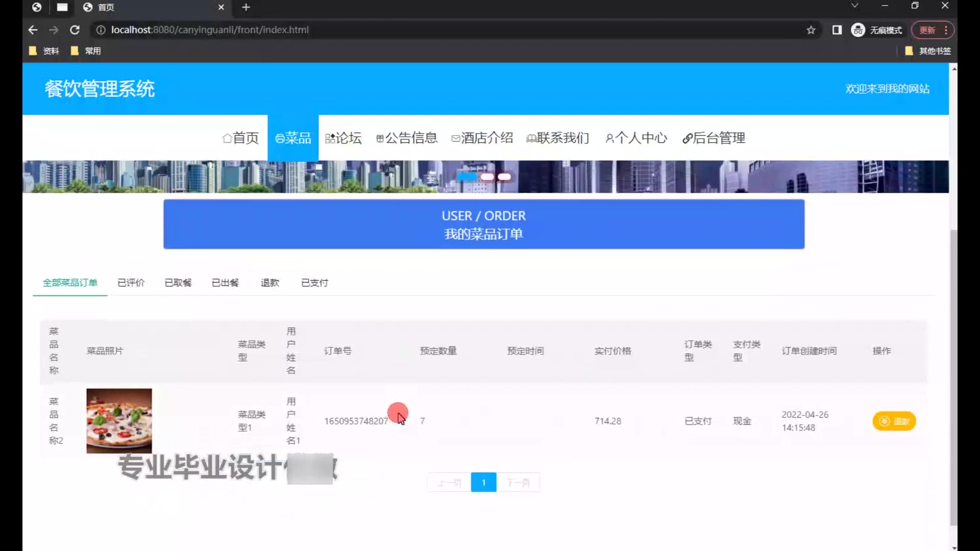Click the browser back arrow
Image resolution: width=980 pixels, height=551 pixels.
pyautogui.click(x=33, y=30)
